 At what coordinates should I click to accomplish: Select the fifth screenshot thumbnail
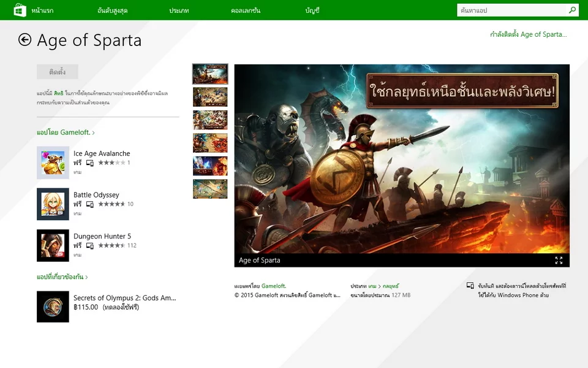pos(210,166)
